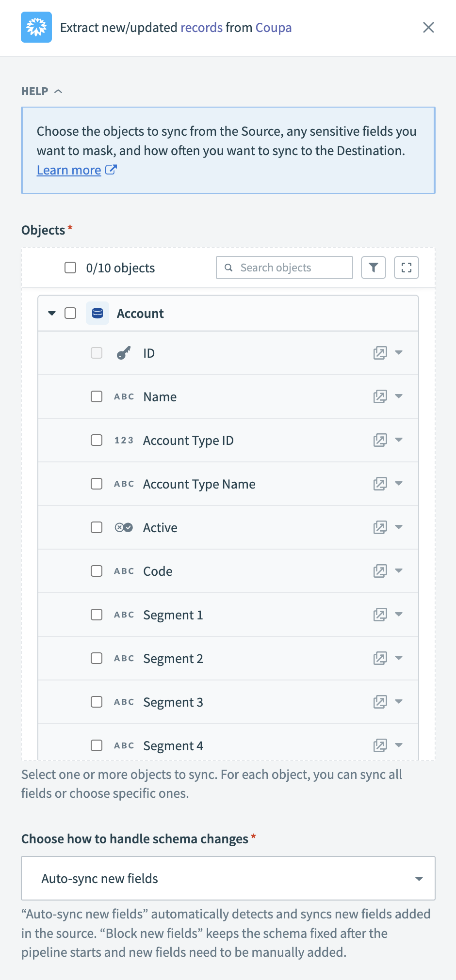
Task: Click the Coupa app icon in header
Action: (x=36, y=27)
